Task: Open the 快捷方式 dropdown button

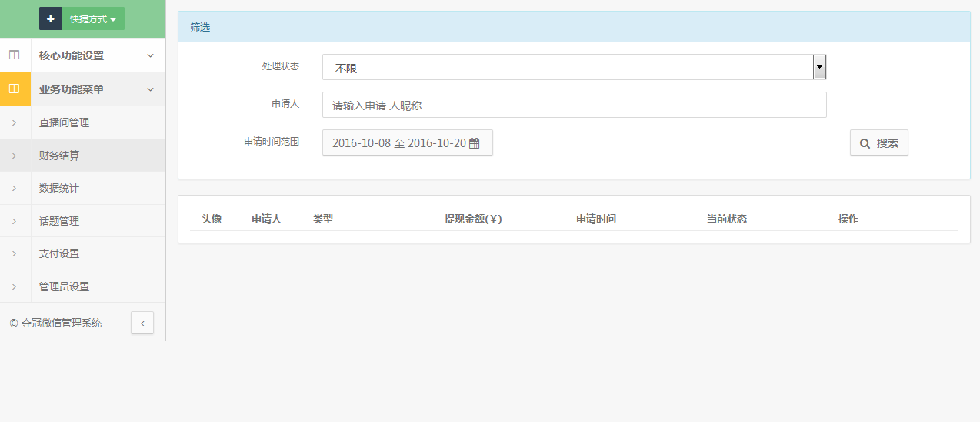Action: [x=93, y=18]
